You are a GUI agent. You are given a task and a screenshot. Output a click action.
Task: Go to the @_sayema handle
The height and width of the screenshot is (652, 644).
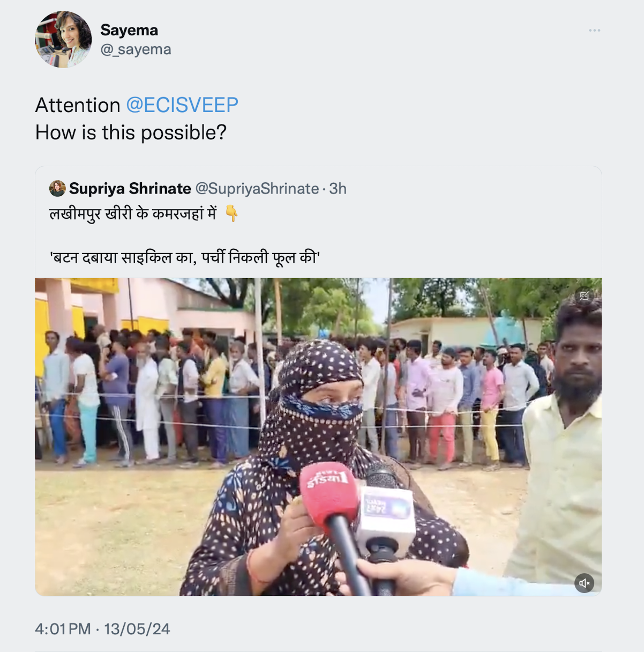[136, 49]
